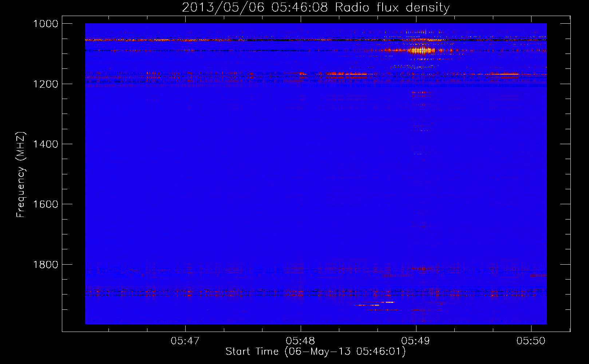Click the 1000 frequency tick label
Viewport: 589px width, 364px height.
pos(46,24)
